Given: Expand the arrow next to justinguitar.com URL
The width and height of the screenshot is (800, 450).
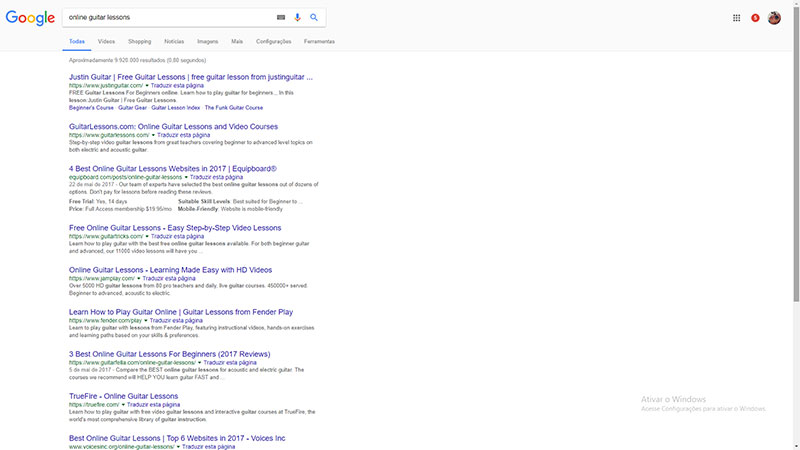Looking at the screenshot, I should (x=147, y=86).
